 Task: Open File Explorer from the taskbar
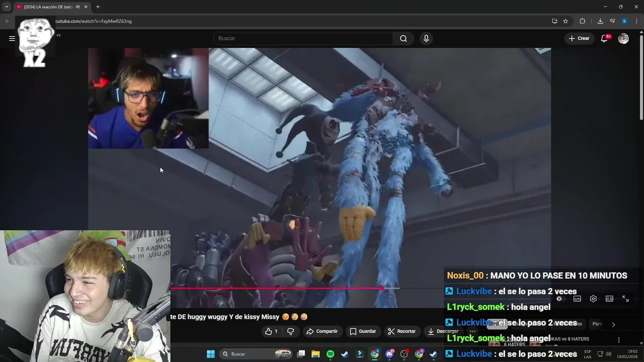[315, 354]
